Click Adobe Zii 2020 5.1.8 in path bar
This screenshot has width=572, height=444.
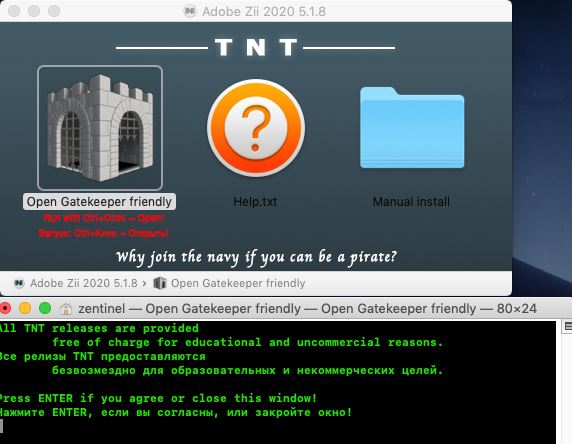pyautogui.click(x=84, y=283)
